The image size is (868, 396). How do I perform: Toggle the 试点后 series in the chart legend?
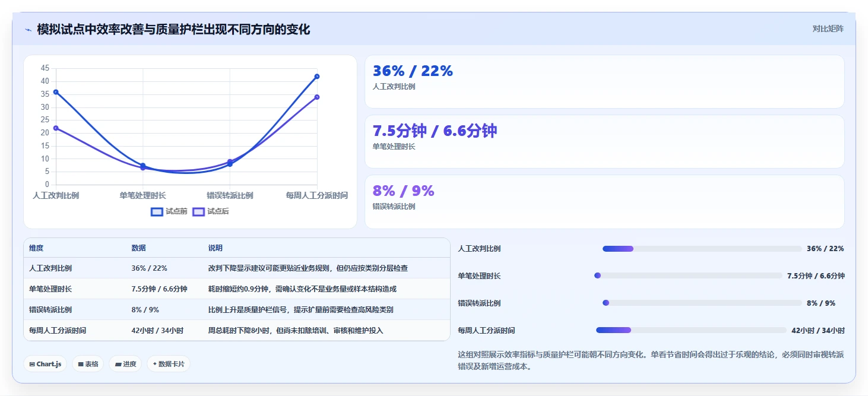coord(211,211)
